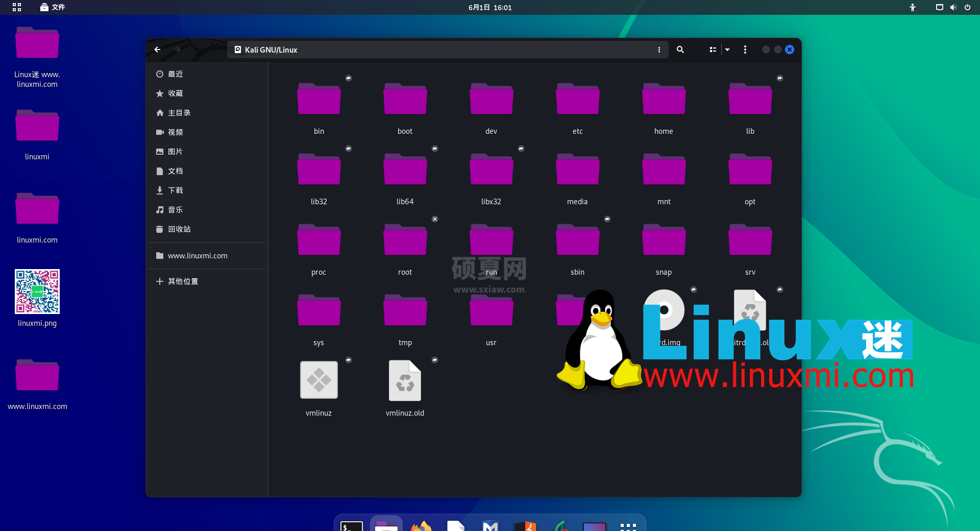The image size is (980, 531).
Task: Select the tmp folder icon
Action: pos(405,310)
